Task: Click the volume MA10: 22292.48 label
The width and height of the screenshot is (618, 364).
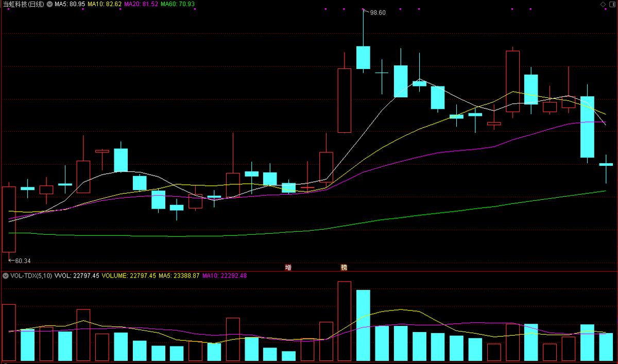Action: click(x=225, y=275)
